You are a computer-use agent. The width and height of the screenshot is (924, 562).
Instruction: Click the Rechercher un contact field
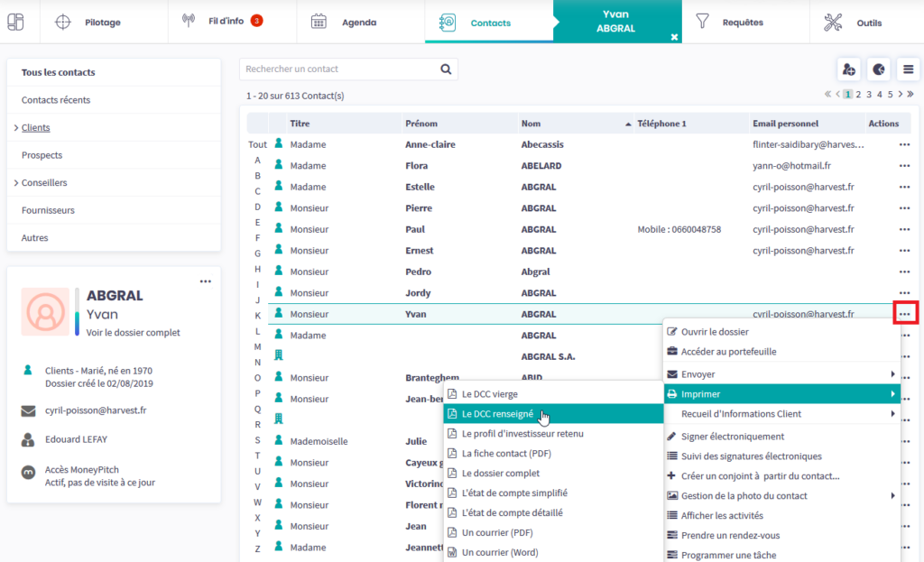[x=338, y=69]
